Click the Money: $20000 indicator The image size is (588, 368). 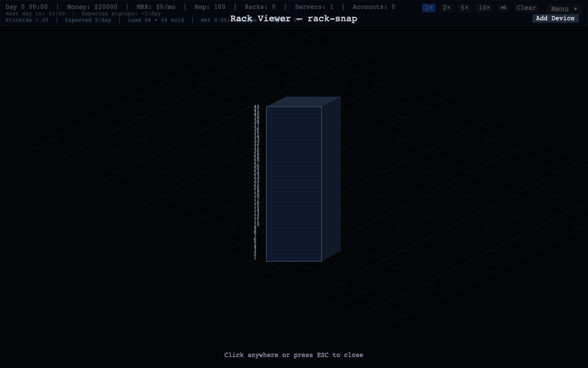92,7
